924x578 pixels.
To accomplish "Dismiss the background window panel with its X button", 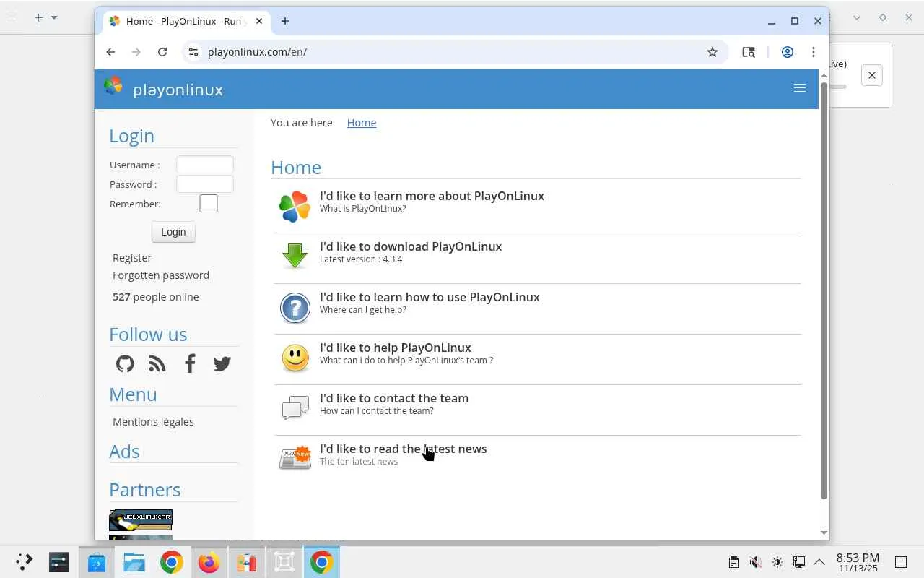I will pyautogui.click(x=872, y=75).
